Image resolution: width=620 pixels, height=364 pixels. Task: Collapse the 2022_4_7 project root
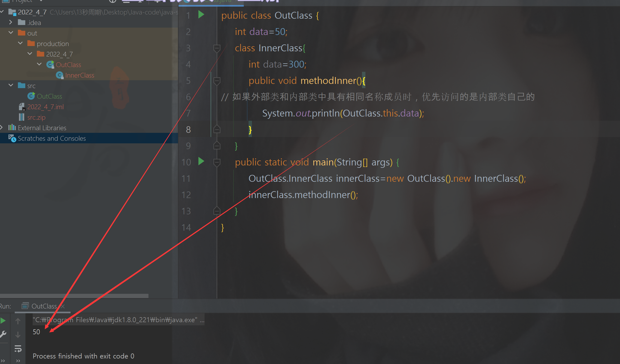2,12
